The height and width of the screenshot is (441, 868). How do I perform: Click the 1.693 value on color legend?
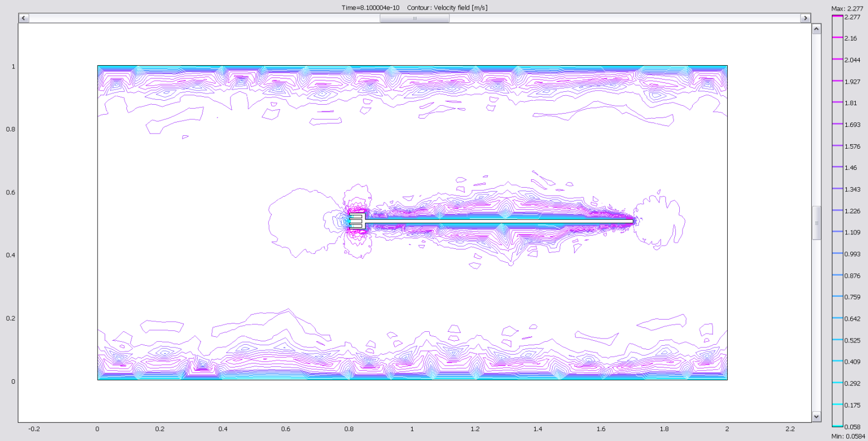[x=852, y=125]
